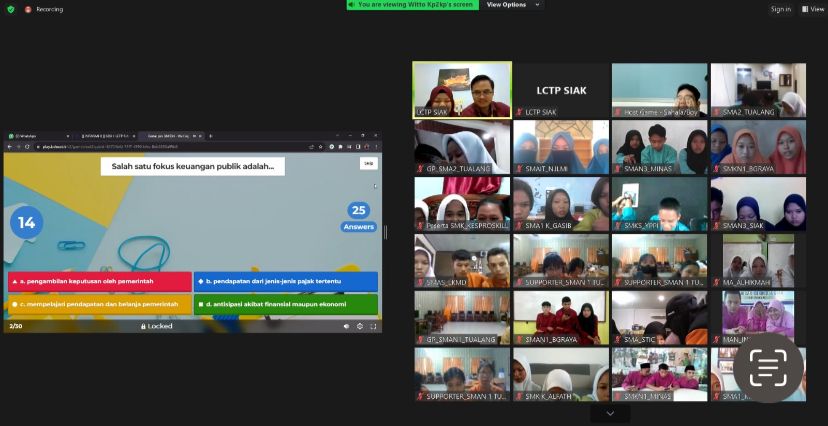Click the green encryption shield icon
The height and width of the screenshot is (426, 828).
[11, 9]
